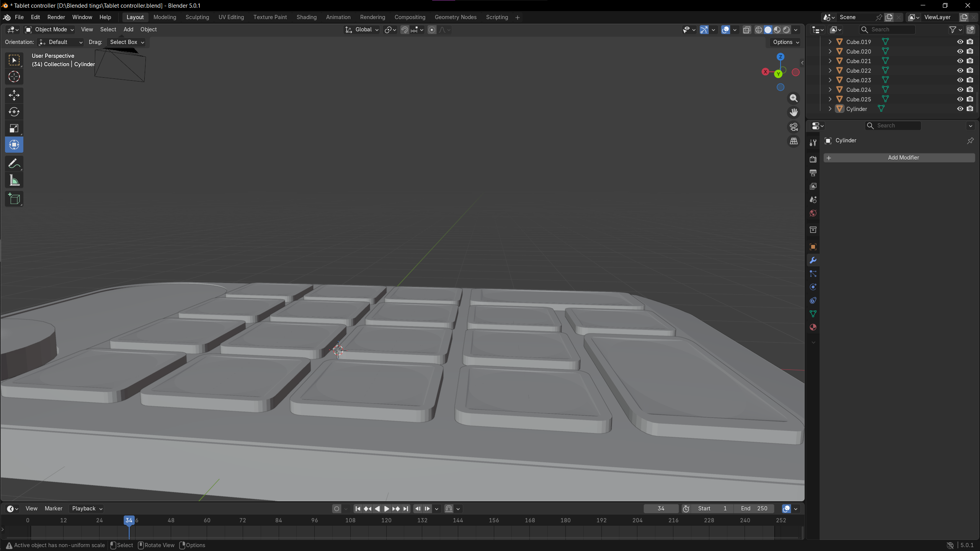Switch to wireframe viewport shading
This screenshot has height=551, width=980.
coord(758,30)
